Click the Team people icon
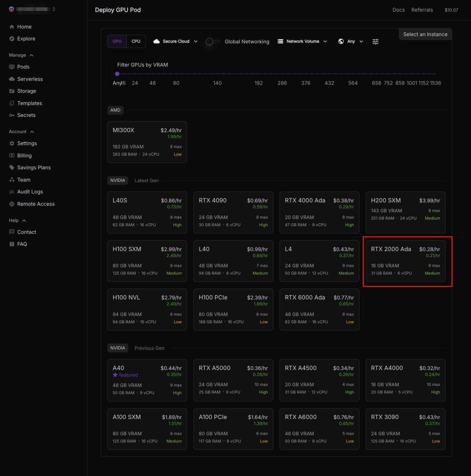The image size is (471, 476). (12, 180)
